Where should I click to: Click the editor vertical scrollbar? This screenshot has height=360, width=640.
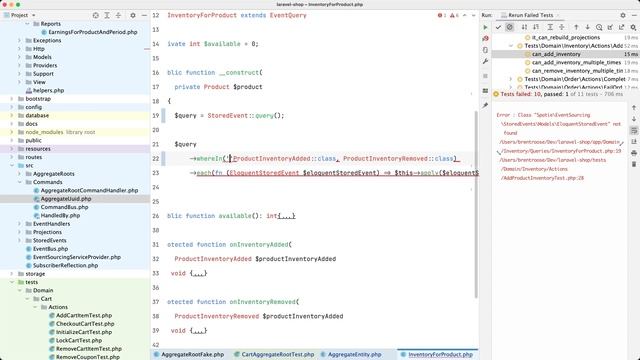tap(476, 204)
